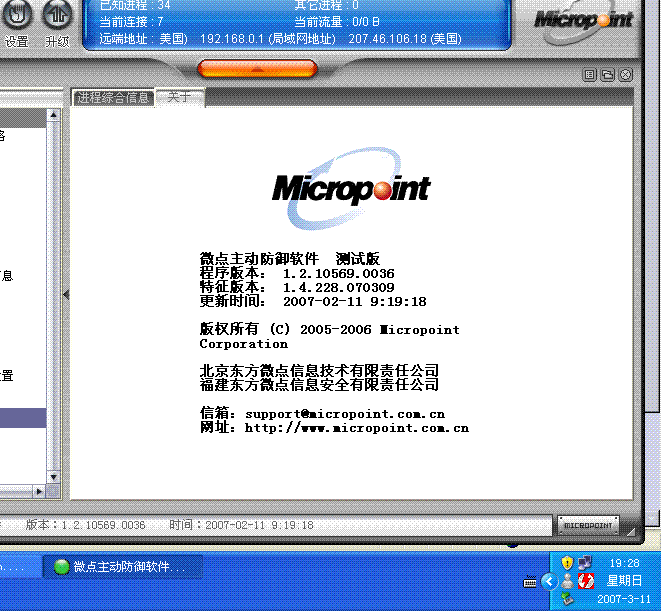The width and height of the screenshot is (661, 611).
Task: Click the overlapping-windows icon at top right
Action: (607, 75)
